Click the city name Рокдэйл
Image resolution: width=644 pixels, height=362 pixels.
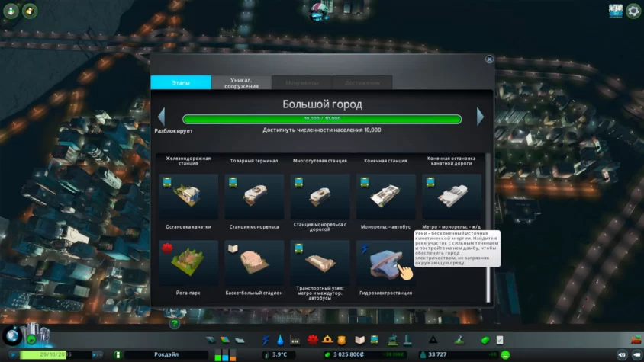(x=166, y=354)
